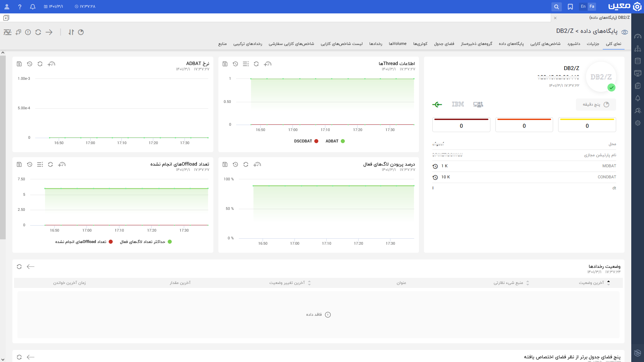Click the orange alert counter box
The width and height of the screenshot is (644, 362).
click(x=524, y=125)
